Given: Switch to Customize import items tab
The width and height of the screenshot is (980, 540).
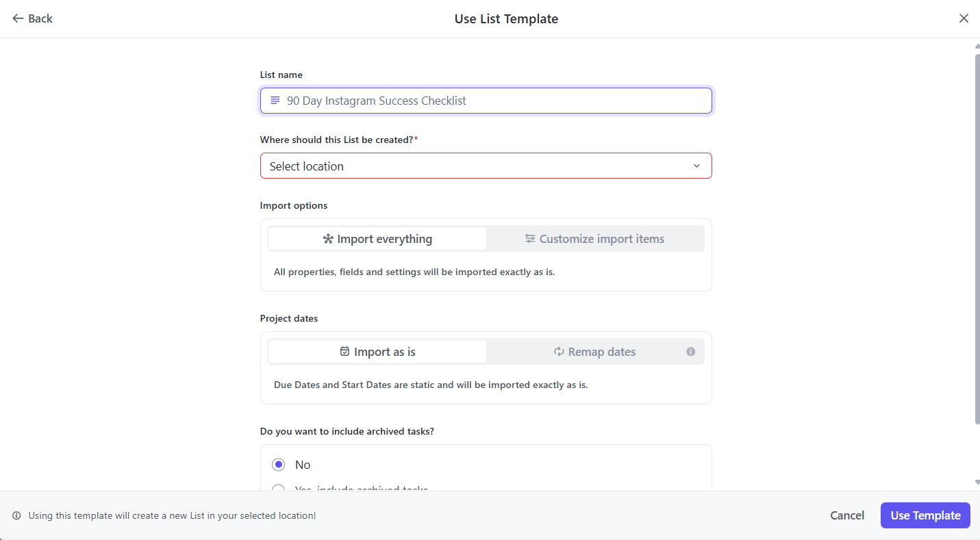Looking at the screenshot, I should pyautogui.click(x=595, y=239).
